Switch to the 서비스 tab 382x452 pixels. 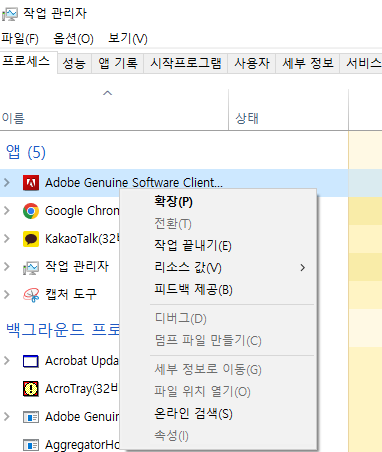coord(361,63)
